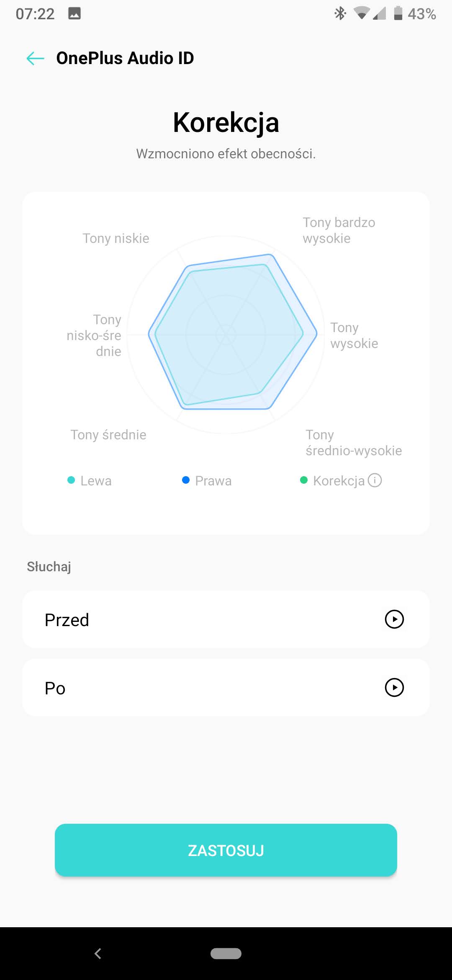Image resolution: width=452 pixels, height=980 pixels.
Task: Tap the Tony bardzo wysokie label
Action: pos(339,230)
